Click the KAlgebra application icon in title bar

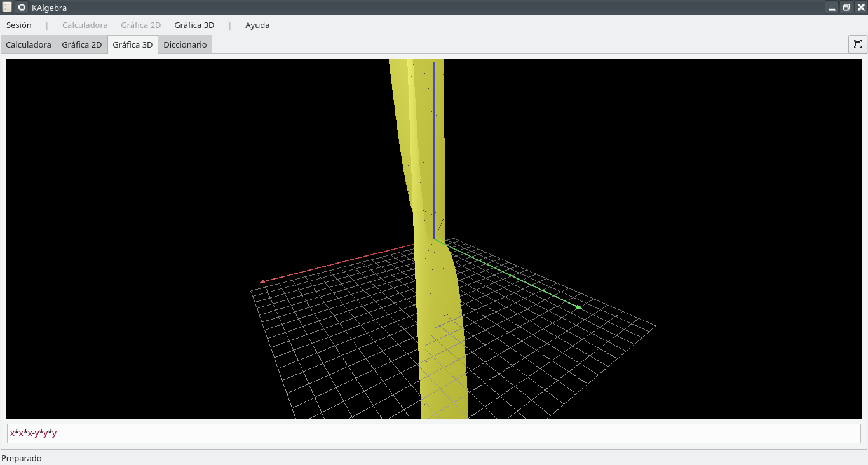pos(7,8)
